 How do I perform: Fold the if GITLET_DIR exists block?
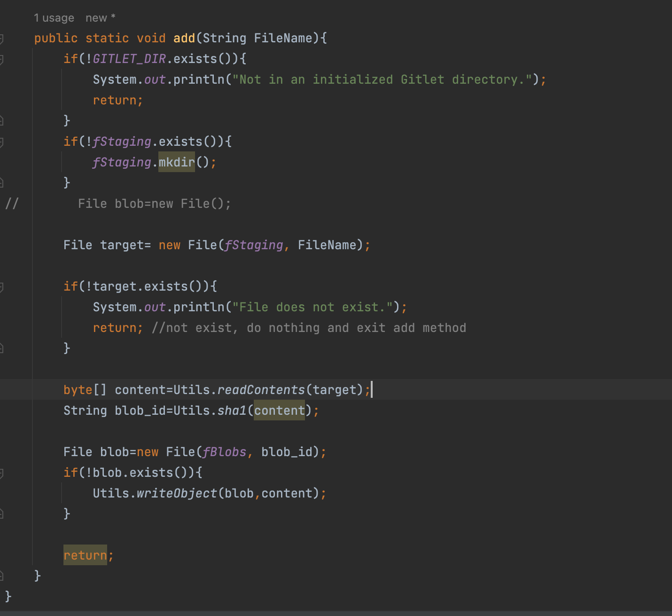tap(1, 59)
